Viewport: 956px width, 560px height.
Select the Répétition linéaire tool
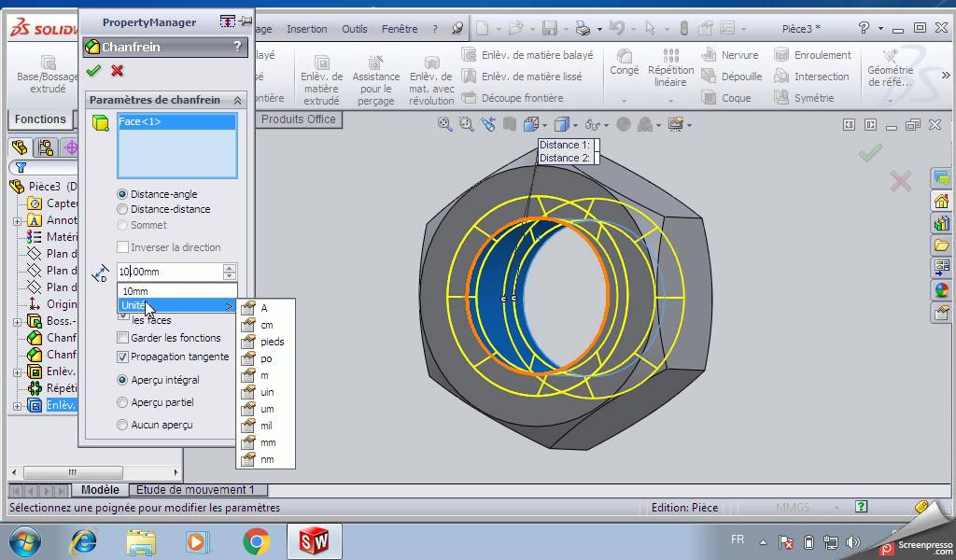670,67
